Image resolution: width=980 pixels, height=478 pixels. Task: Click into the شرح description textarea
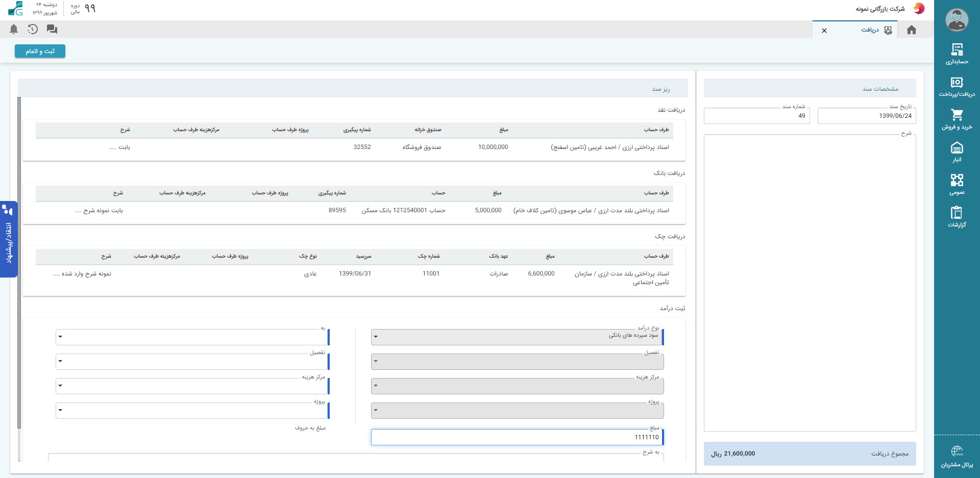(810, 283)
